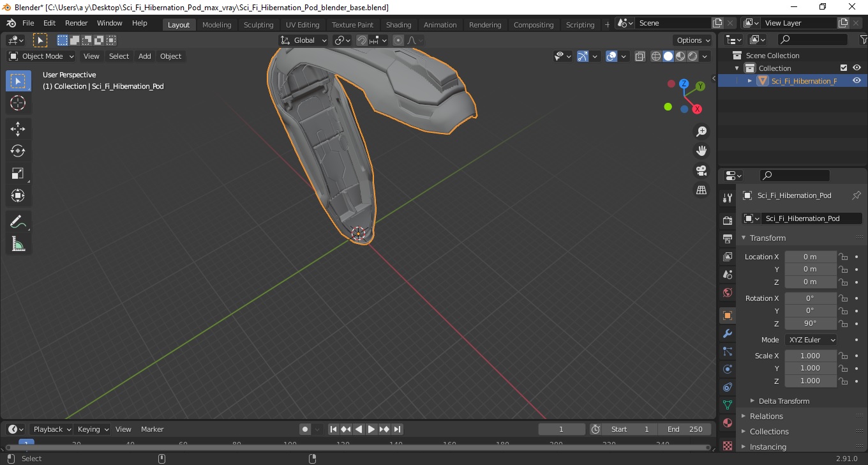Toggle lock on Scale X

coord(843,356)
